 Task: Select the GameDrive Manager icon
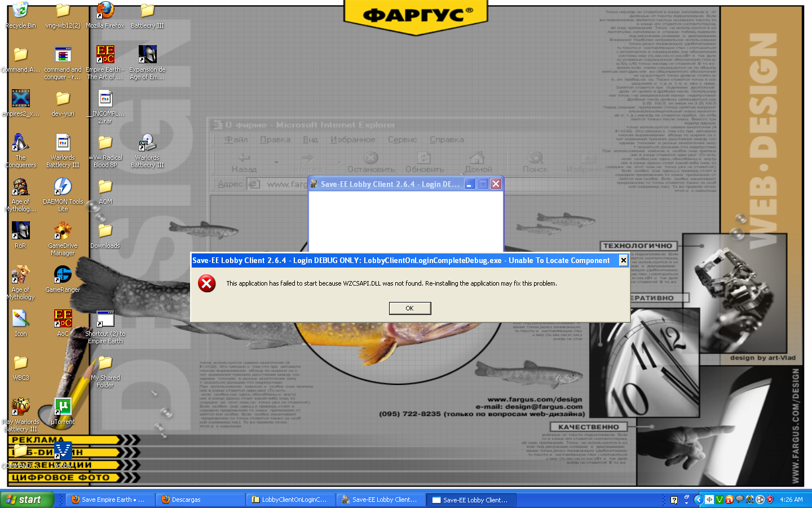coord(63,231)
